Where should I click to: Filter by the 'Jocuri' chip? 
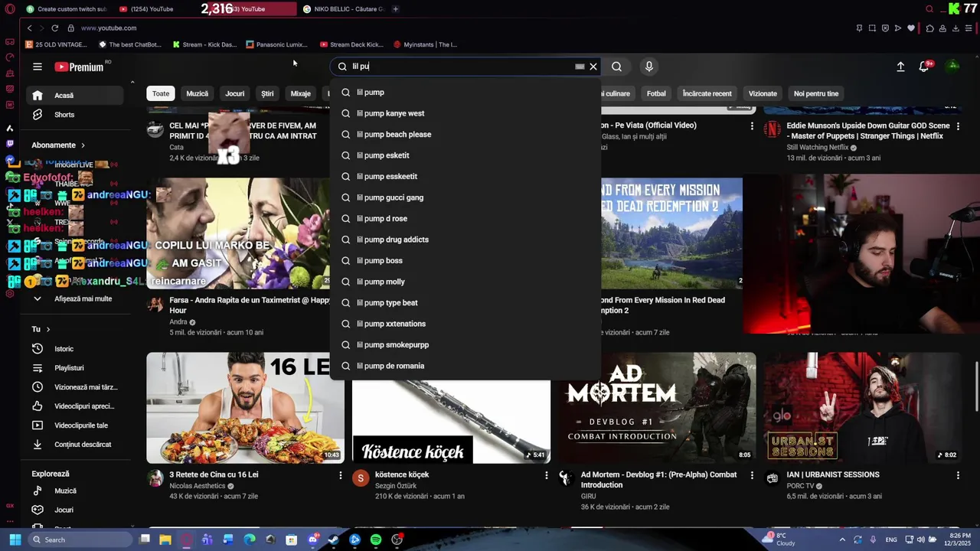pos(235,93)
